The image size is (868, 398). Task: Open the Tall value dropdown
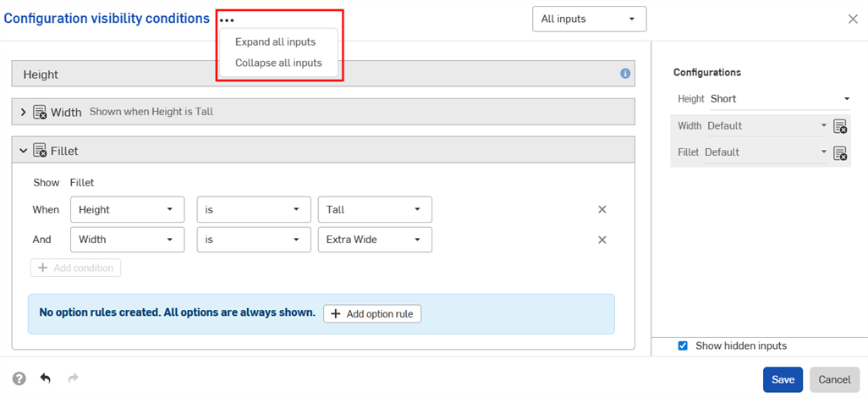[x=375, y=209]
